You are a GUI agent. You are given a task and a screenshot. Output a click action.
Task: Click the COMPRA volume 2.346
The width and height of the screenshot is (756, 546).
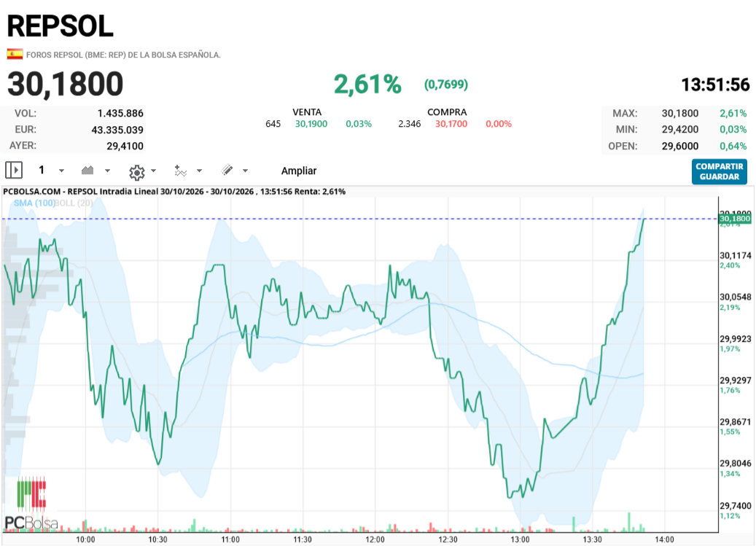click(409, 124)
